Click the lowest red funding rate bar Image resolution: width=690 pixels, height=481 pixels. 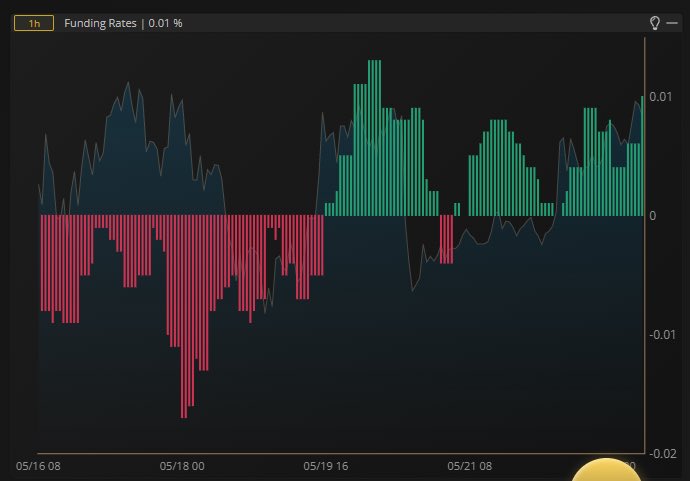point(184,316)
